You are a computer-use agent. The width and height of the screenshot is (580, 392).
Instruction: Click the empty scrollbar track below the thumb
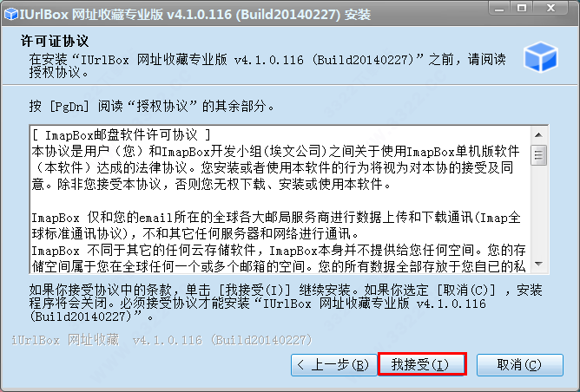click(538, 211)
